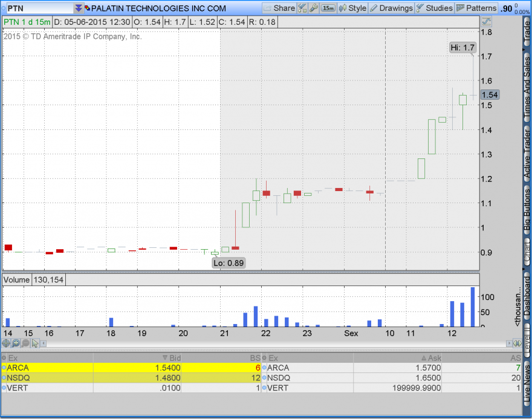
Task: Click the blue dot beside ask ARCA
Action: [264, 368]
